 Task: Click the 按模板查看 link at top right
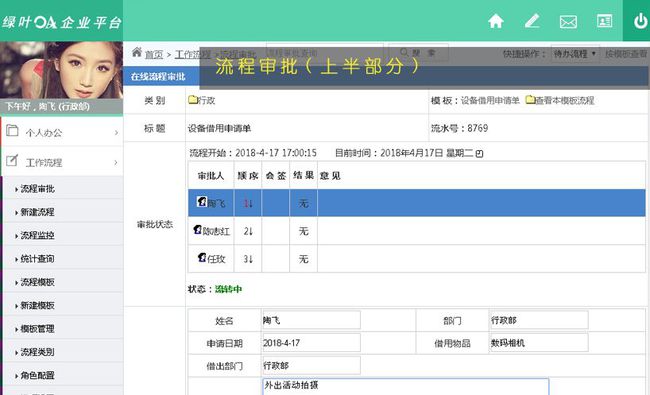(x=626, y=53)
